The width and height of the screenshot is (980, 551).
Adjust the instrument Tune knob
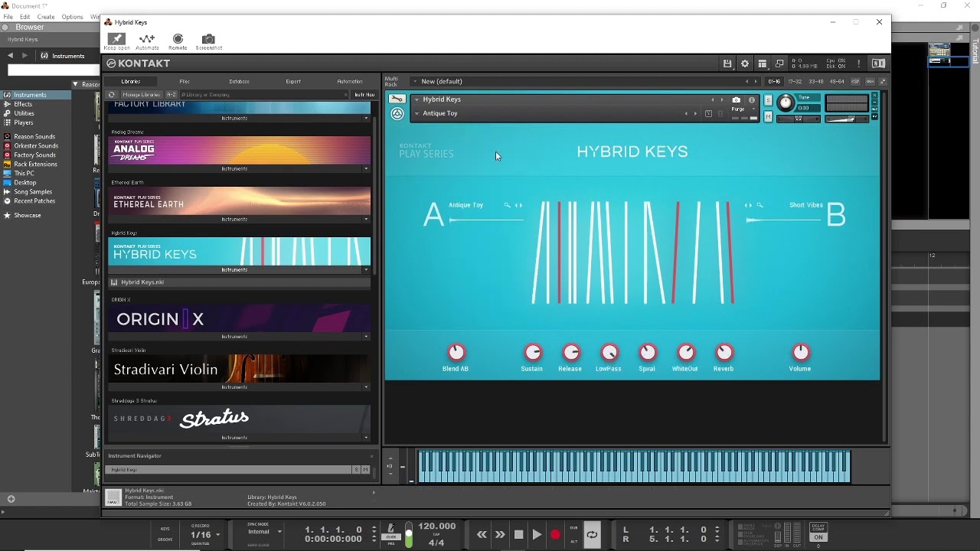786,103
